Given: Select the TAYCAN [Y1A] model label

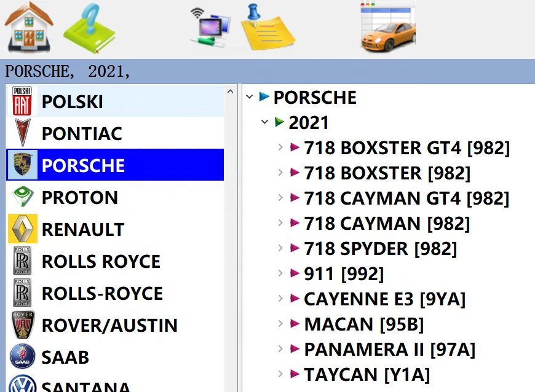Looking at the screenshot, I should [x=367, y=374].
